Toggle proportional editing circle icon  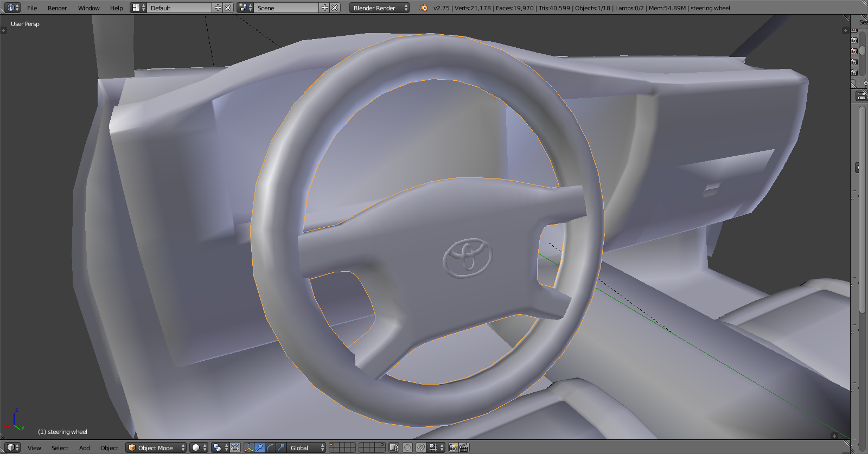point(407,447)
